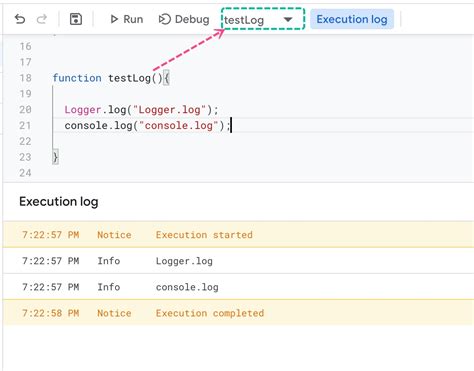Image resolution: width=474 pixels, height=371 pixels.
Task: Run the testLog function
Action: tap(127, 19)
